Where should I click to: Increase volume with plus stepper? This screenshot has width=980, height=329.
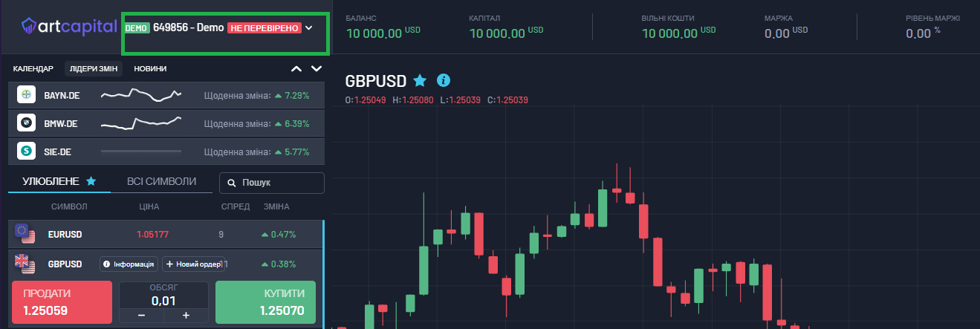click(x=186, y=316)
